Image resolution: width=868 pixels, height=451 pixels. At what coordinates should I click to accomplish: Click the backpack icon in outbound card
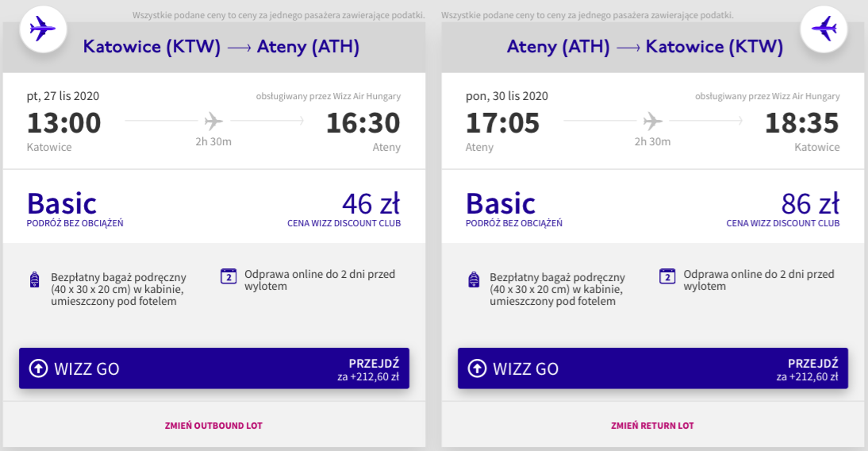[x=34, y=279]
